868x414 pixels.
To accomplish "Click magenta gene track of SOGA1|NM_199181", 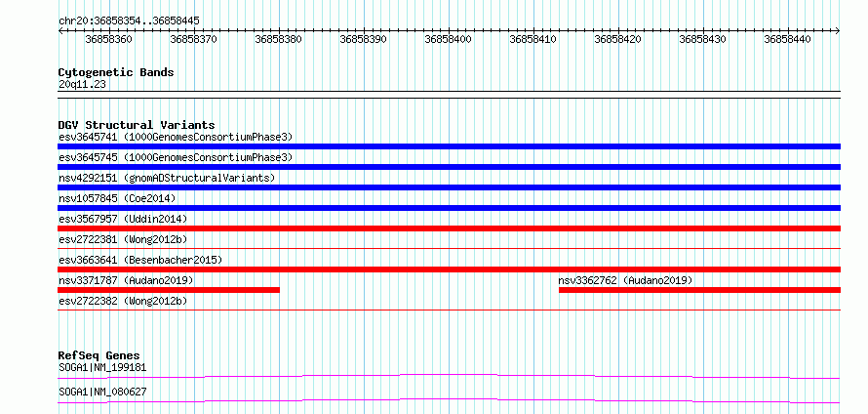I will tap(449, 376).
